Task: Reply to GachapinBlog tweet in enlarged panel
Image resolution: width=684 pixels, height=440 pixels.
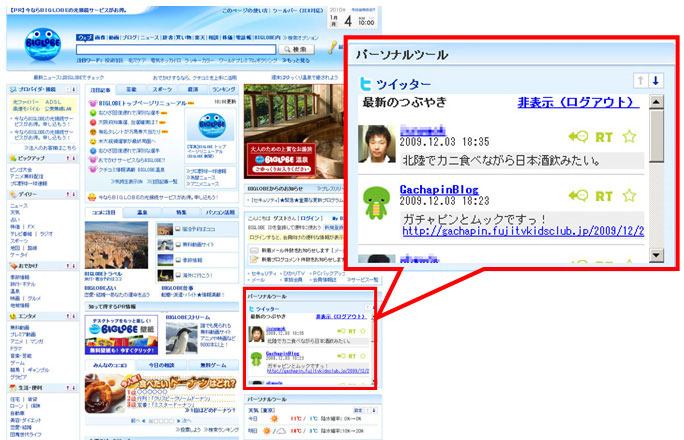Action: tap(578, 196)
